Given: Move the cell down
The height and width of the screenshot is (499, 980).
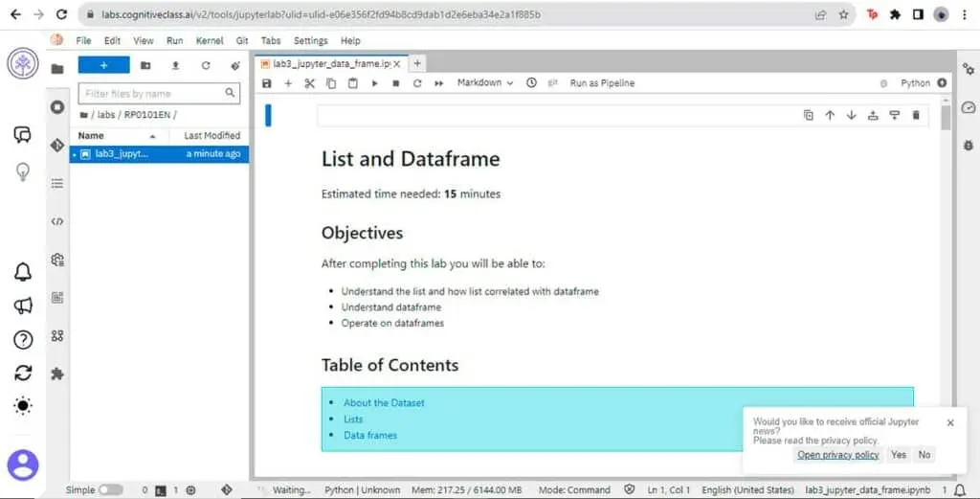Looking at the screenshot, I should [x=851, y=115].
